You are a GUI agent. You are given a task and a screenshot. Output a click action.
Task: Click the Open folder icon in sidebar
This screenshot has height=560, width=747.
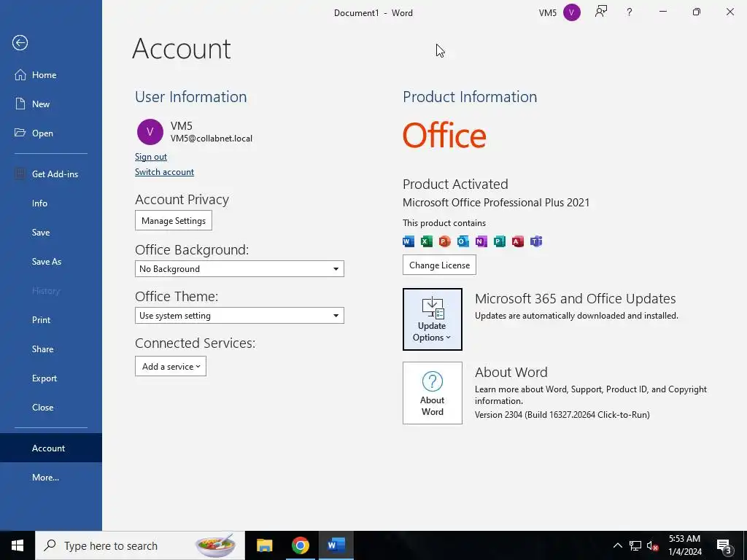(x=20, y=133)
